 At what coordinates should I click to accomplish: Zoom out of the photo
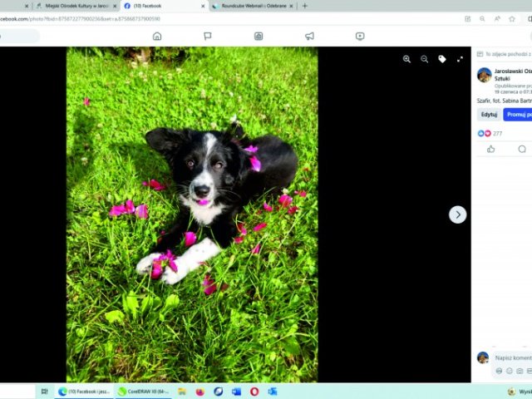coord(425,59)
